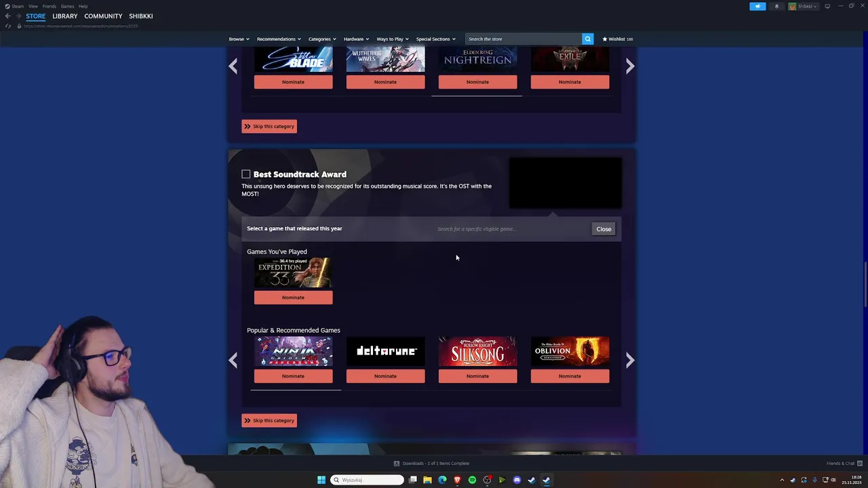Open the Steam menu
This screenshot has height=488, width=868.
pos(14,6)
